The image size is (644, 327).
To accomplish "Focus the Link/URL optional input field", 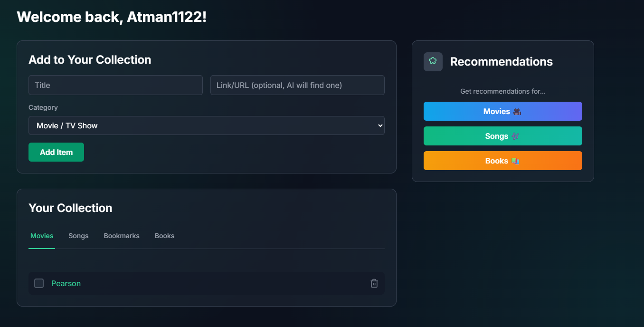I will [297, 85].
